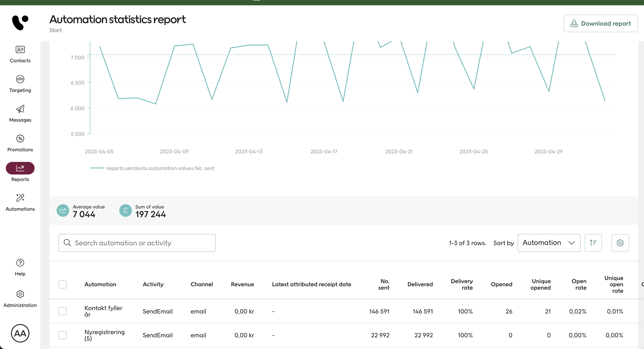Click the Search automation or activity field
The height and width of the screenshot is (349, 644).
137,243
